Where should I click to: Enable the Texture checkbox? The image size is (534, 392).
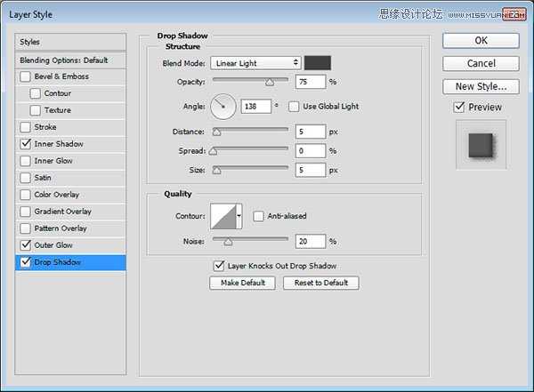[35, 110]
